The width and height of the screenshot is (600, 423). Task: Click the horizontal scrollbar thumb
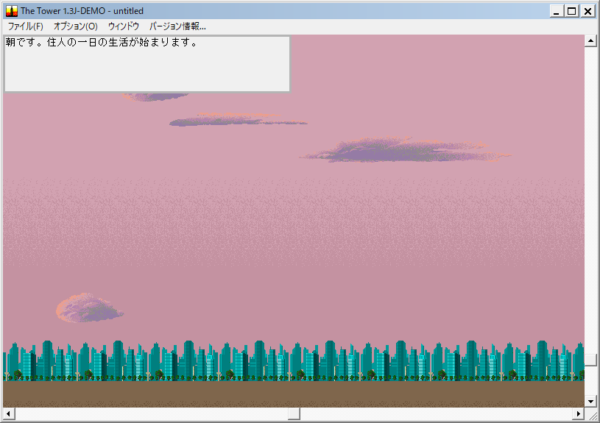pos(293,413)
